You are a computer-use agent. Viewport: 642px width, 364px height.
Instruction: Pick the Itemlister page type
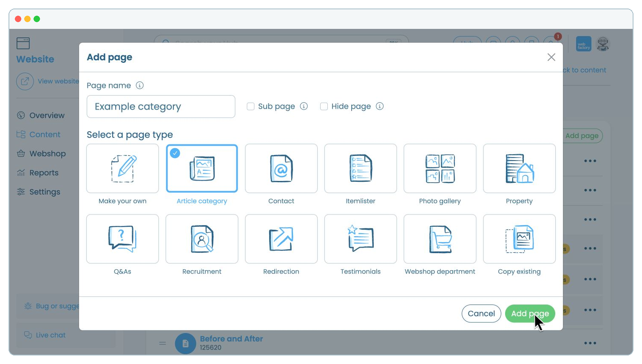point(361,169)
